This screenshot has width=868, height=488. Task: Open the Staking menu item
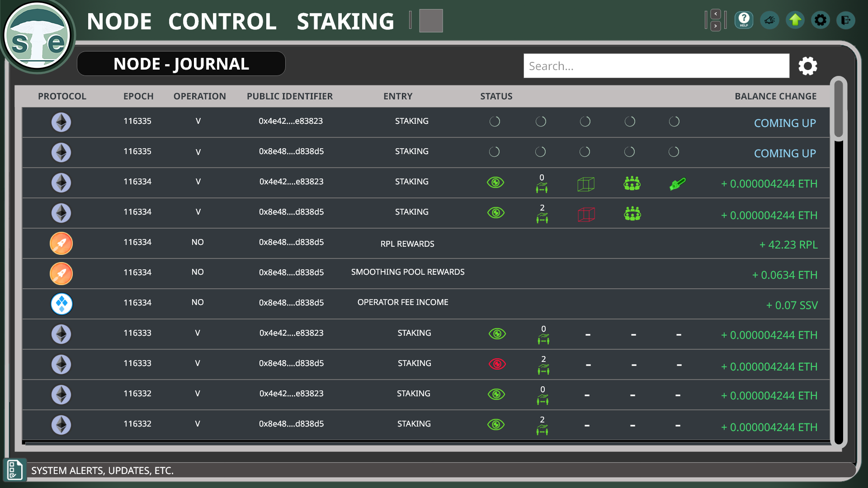[x=345, y=21]
